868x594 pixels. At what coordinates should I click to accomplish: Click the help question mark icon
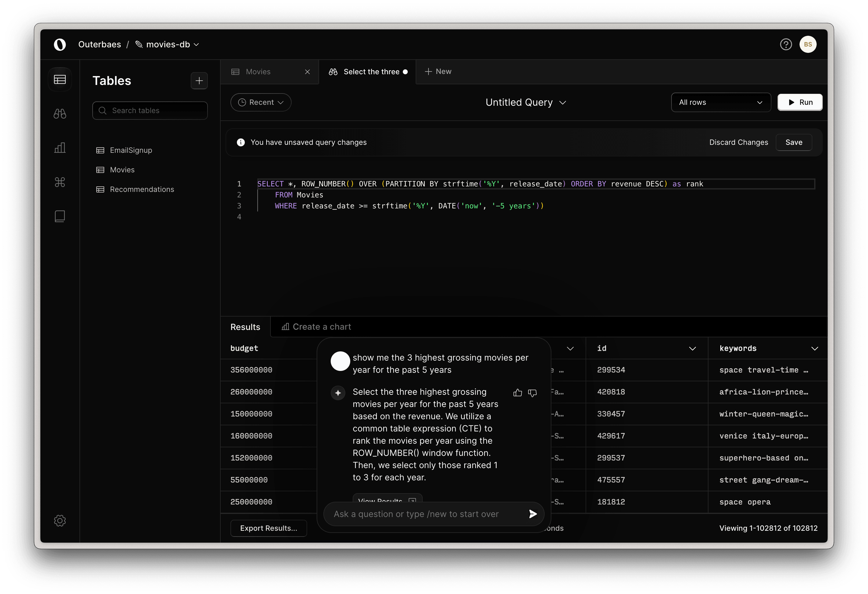[785, 44]
